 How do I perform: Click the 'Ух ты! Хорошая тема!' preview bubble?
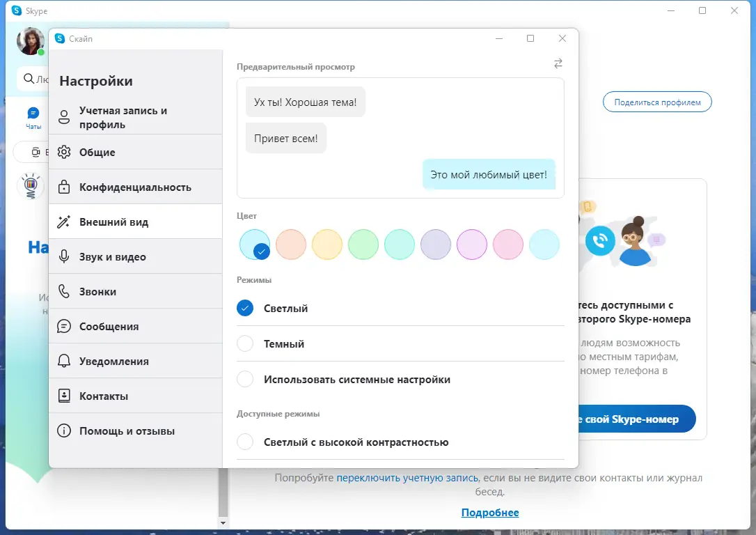click(305, 102)
